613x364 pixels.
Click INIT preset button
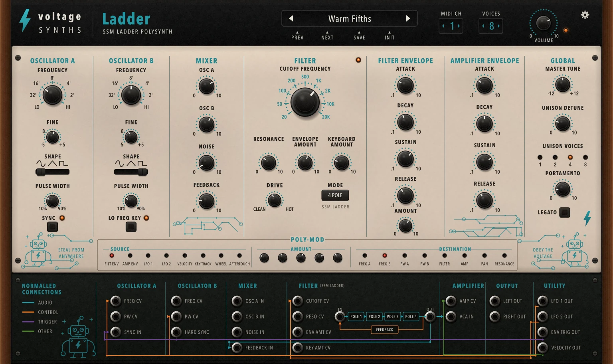[x=390, y=38]
